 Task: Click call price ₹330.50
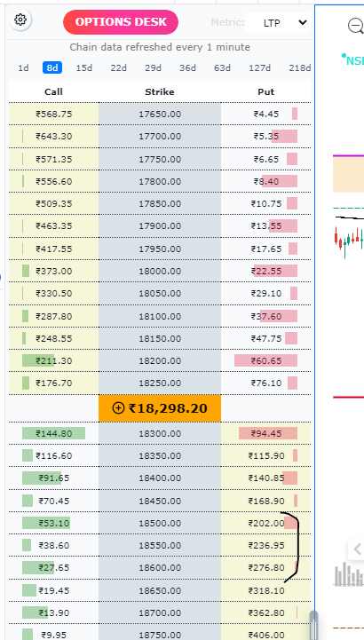(x=54, y=293)
